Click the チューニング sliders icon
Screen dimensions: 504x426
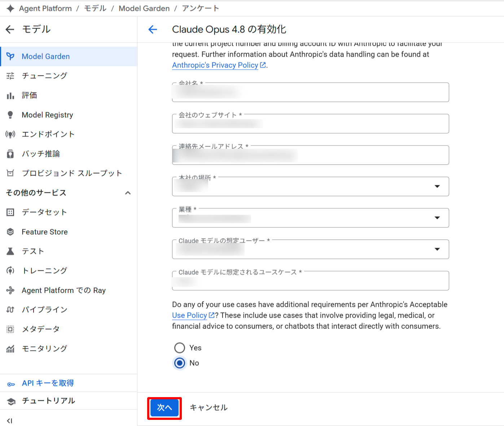tap(10, 76)
